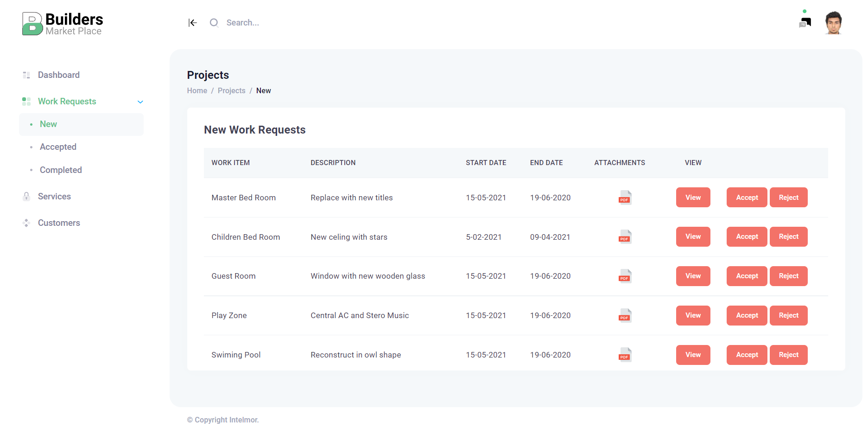View the Play Zone work request
868x428 pixels.
pyautogui.click(x=693, y=316)
